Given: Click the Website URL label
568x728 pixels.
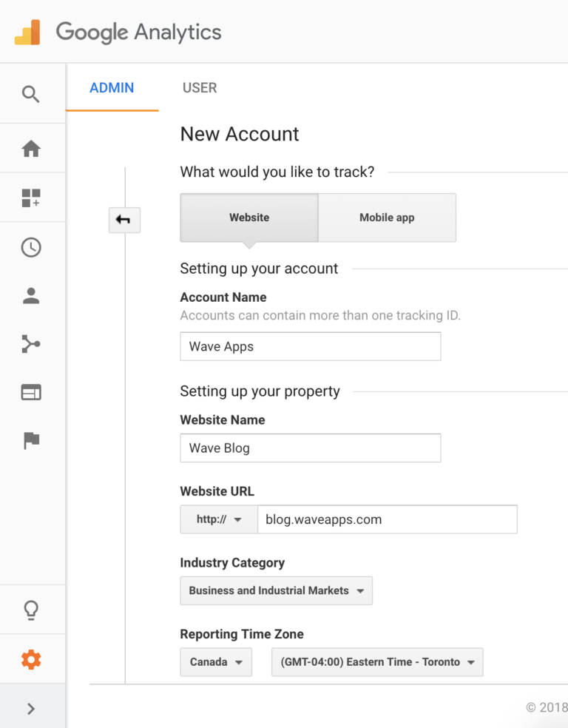Looking at the screenshot, I should (217, 491).
